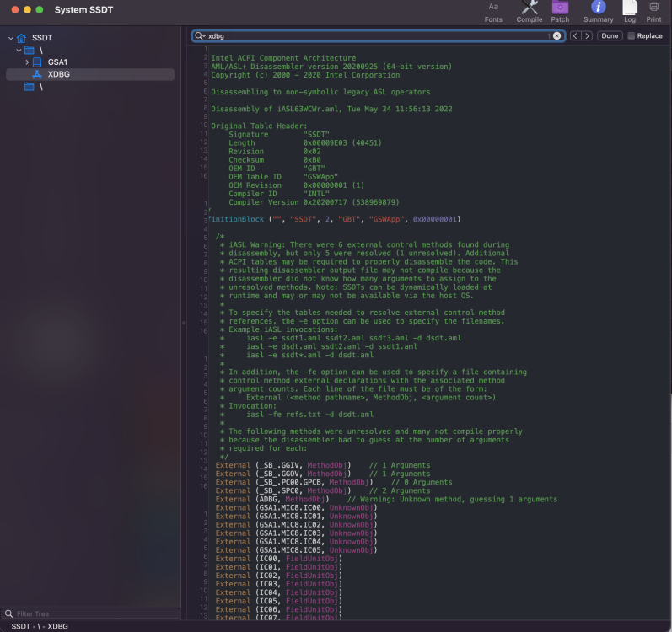
Task: Jump to the next search match
Action: coord(587,36)
